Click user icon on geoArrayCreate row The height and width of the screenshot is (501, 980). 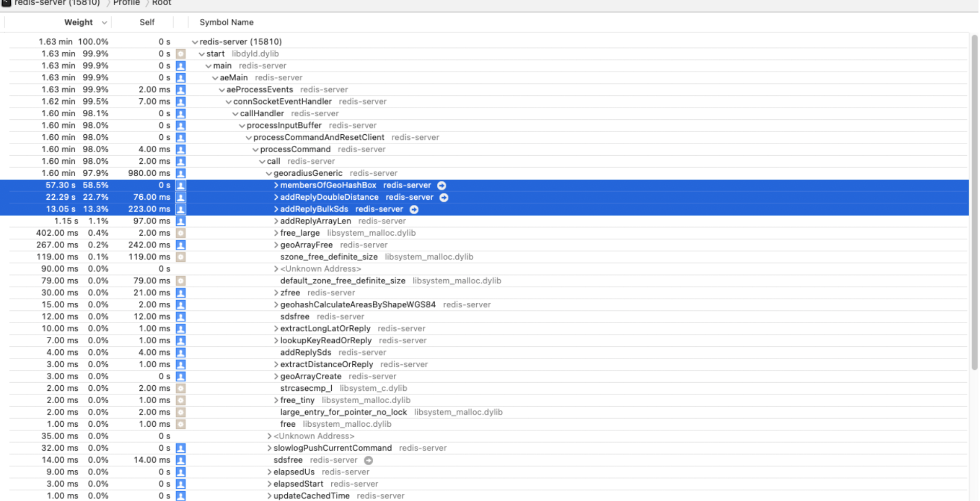[x=181, y=376]
